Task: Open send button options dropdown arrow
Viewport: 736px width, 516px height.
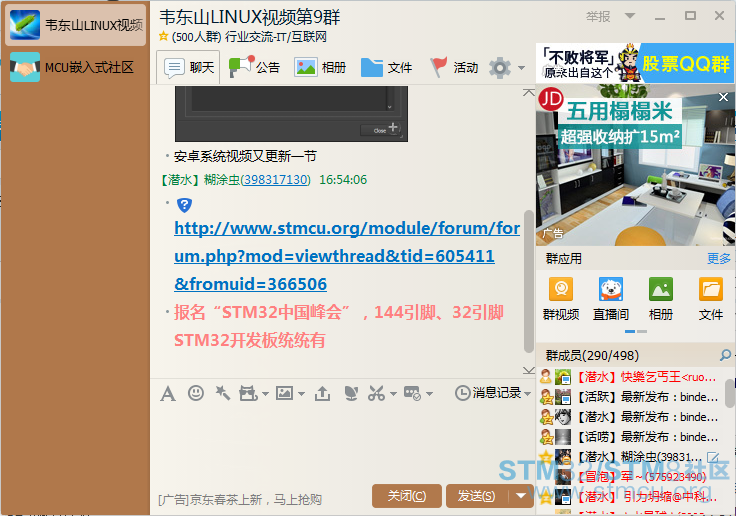Action: 521,496
